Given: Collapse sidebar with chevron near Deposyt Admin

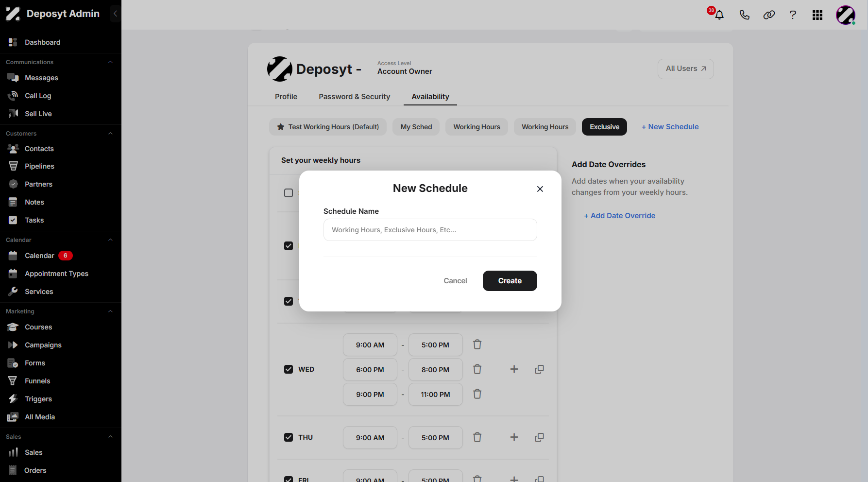Looking at the screenshot, I should point(115,14).
